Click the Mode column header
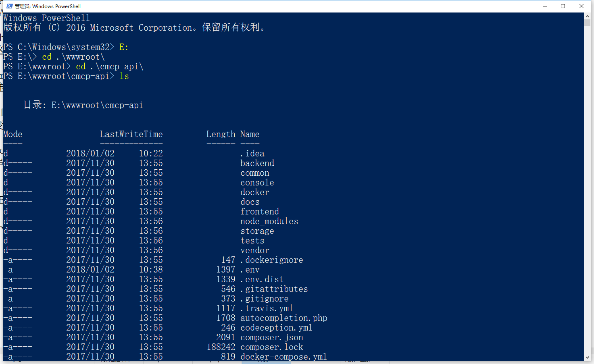Viewport: 594px width, 364px height. (x=13, y=134)
